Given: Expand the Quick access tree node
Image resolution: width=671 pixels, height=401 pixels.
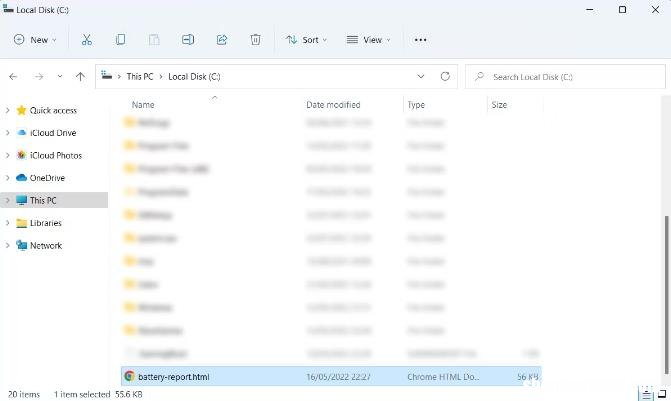Looking at the screenshot, I should (7, 110).
